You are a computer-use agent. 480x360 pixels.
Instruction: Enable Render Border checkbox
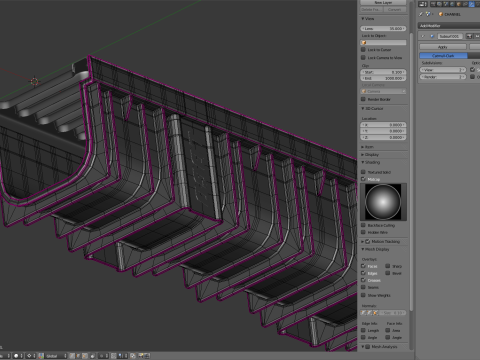tap(363, 99)
